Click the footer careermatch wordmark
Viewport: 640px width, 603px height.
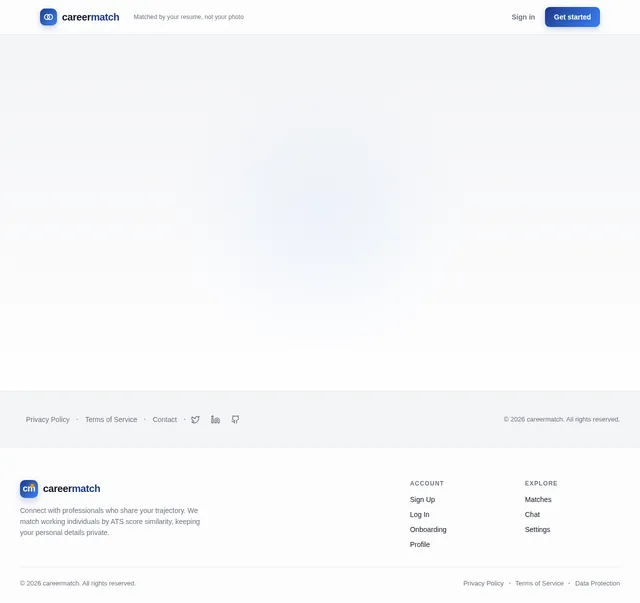pos(71,489)
